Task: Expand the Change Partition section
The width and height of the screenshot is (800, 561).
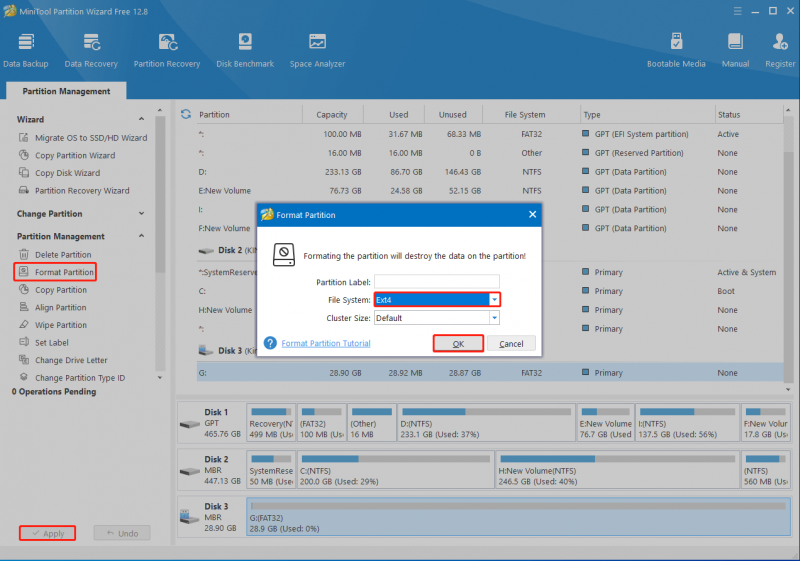Action: point(141,214)
